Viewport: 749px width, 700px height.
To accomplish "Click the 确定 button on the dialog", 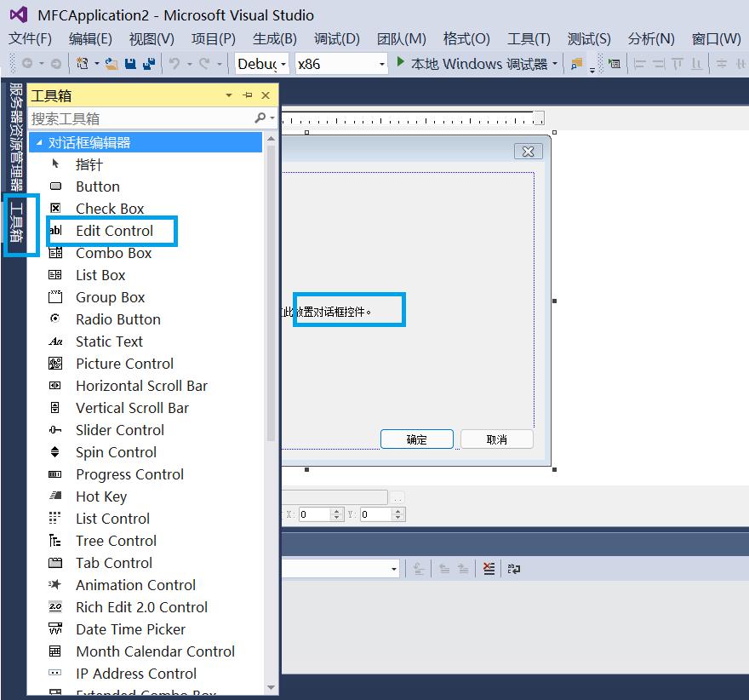I will tap(416, 439).
